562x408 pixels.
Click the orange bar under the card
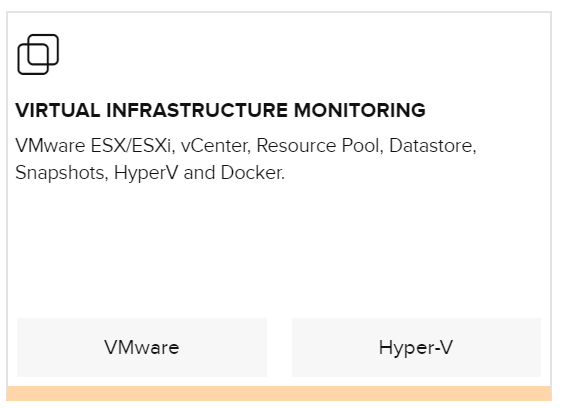[279, 393]
